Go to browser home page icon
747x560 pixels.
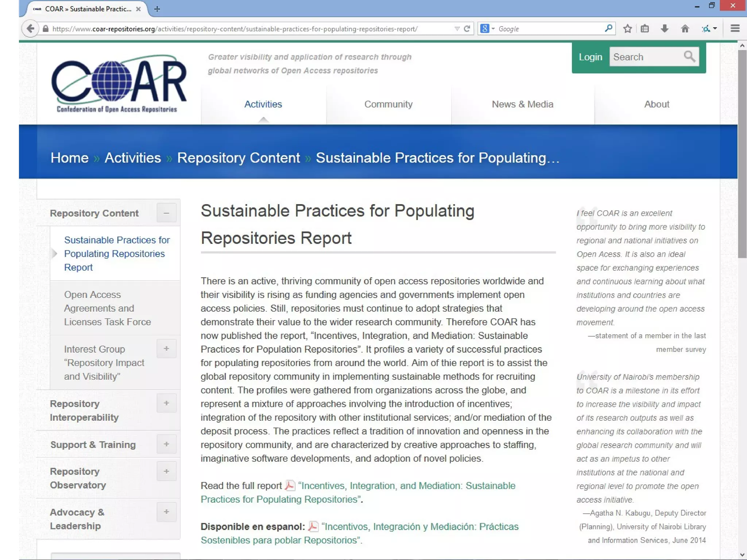tap(685, 29)
